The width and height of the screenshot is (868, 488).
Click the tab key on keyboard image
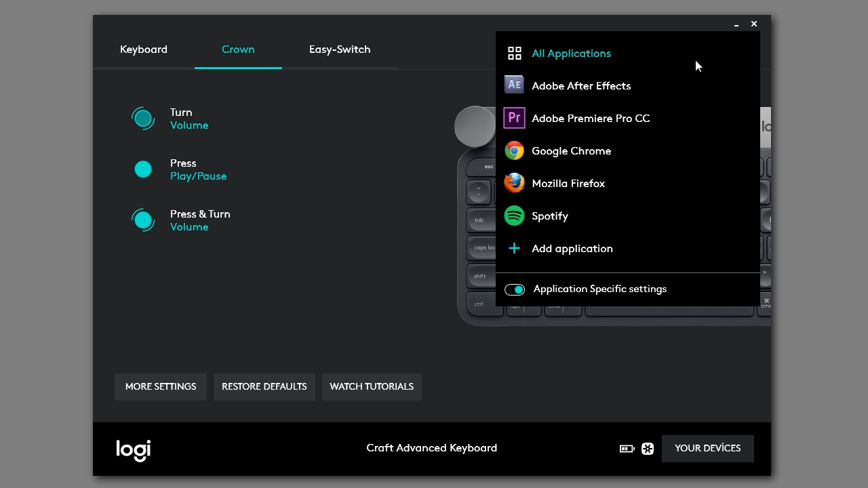click(481, 220)
